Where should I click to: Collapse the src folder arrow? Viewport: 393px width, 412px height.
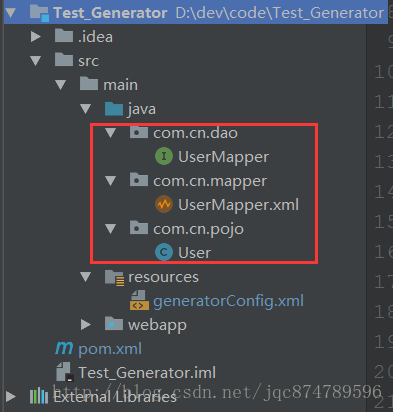(35, 60)
